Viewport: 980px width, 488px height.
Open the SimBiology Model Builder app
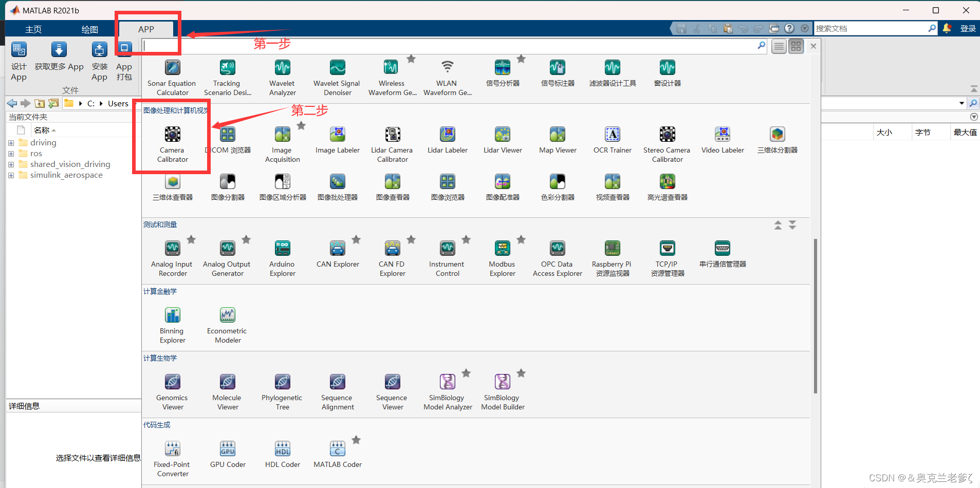click(x=503, y=392)
